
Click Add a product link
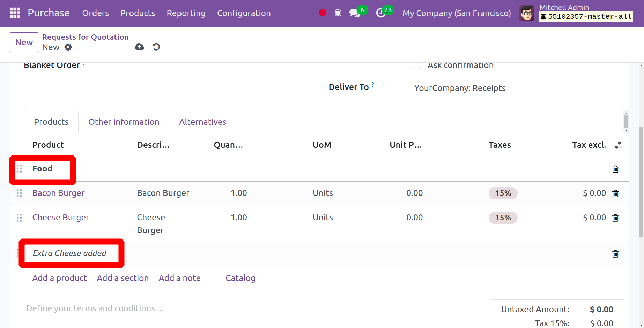click(x=60, y=278)
